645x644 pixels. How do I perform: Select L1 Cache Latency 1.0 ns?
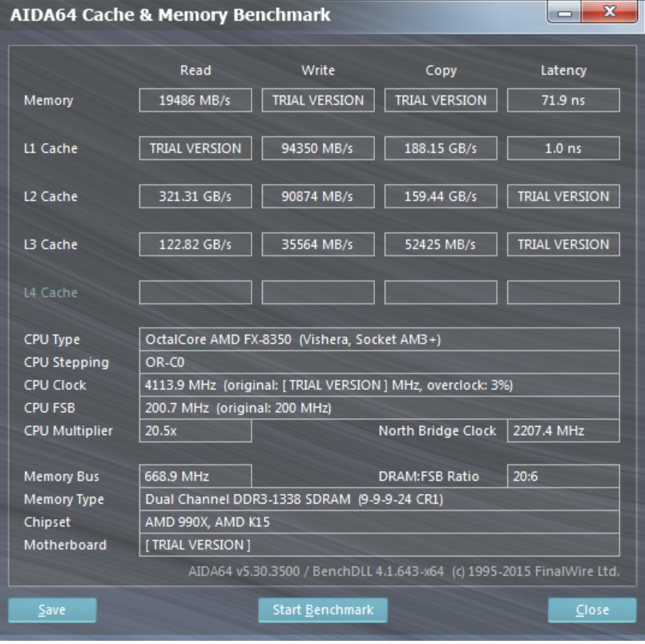(x=563, y=148)
